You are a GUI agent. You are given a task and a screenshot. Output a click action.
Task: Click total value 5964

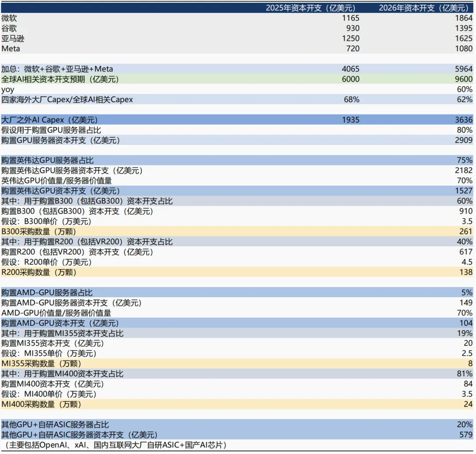pyautogui.click(x=464, y=69)
